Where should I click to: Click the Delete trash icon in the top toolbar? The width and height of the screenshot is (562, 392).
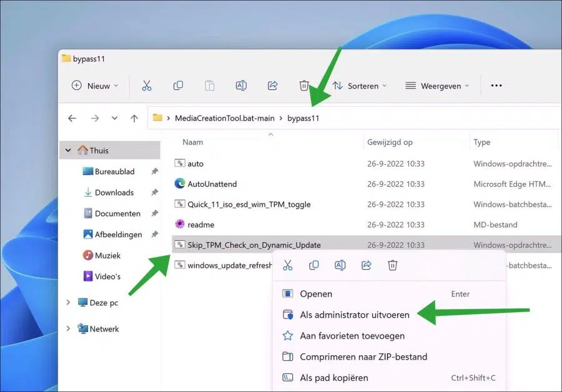304,86
